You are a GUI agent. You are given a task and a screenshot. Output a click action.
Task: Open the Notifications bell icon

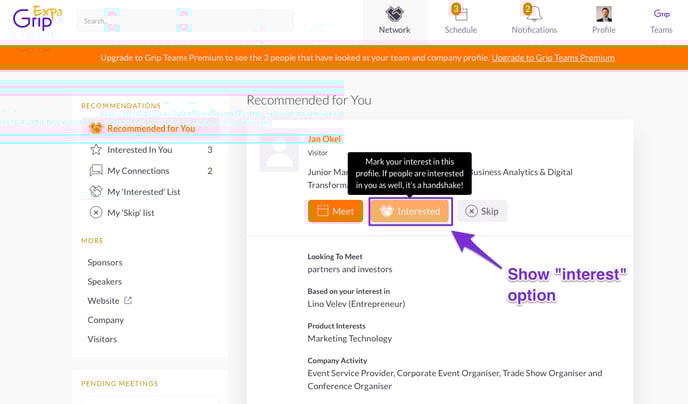coord(534,14)
